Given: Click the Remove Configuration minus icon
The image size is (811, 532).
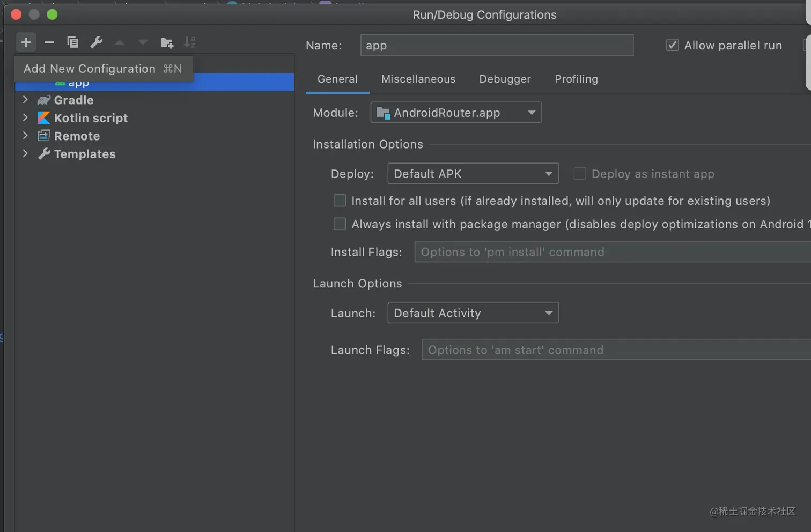Looking at the screenshot, I should [49, 42].
